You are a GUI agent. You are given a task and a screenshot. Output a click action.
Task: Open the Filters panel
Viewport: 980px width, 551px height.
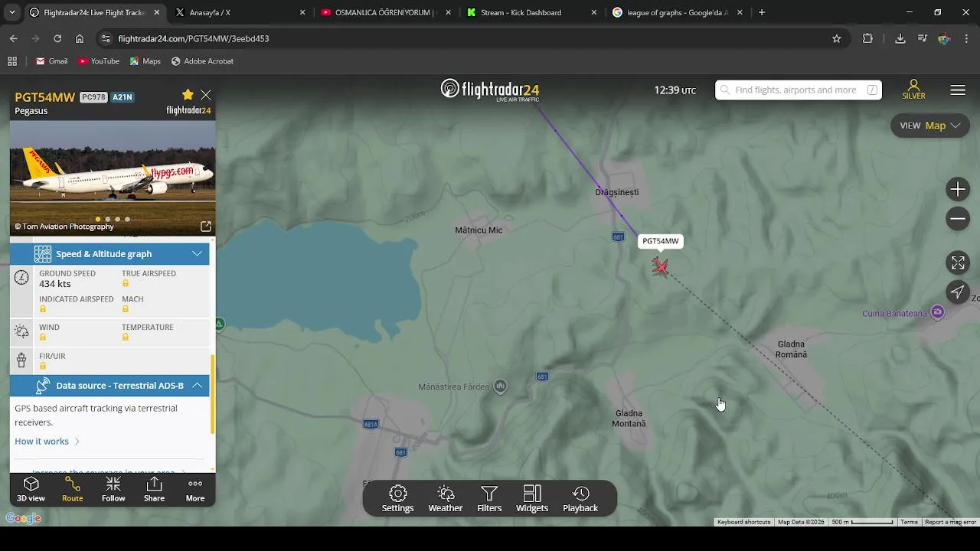[489, 499]
